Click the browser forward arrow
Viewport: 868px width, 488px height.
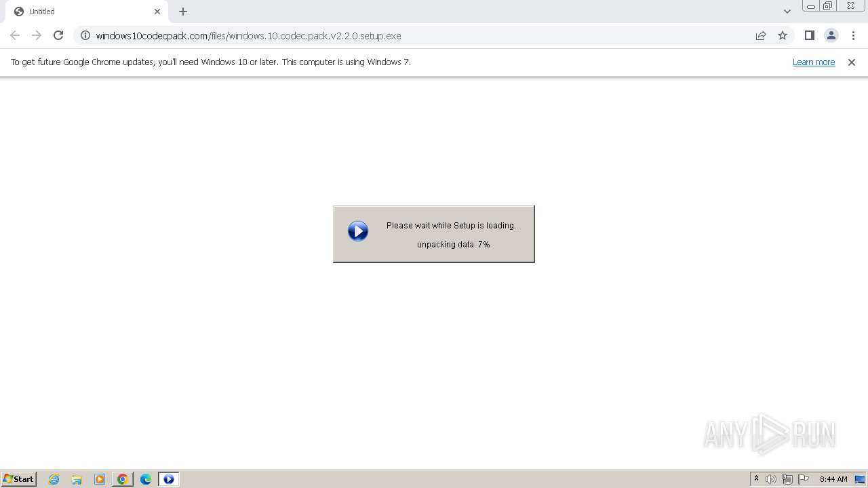tap(37, 35)
